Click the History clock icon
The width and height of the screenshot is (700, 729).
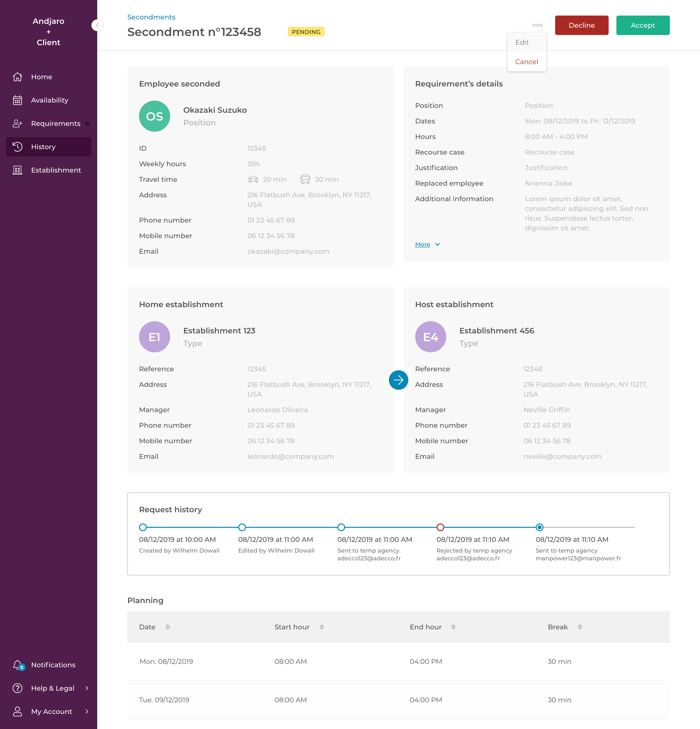point(17,147)
